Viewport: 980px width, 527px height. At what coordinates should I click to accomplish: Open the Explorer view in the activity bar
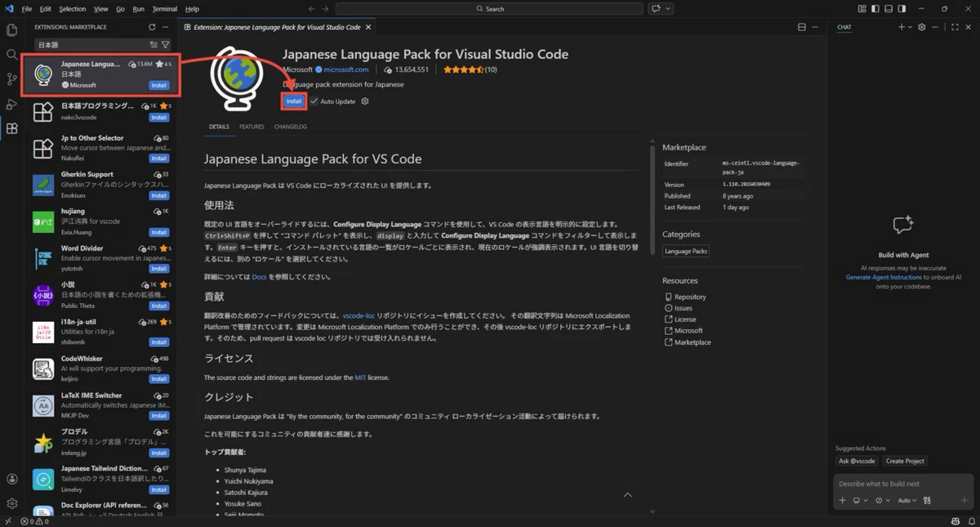(x=11, y=30)
